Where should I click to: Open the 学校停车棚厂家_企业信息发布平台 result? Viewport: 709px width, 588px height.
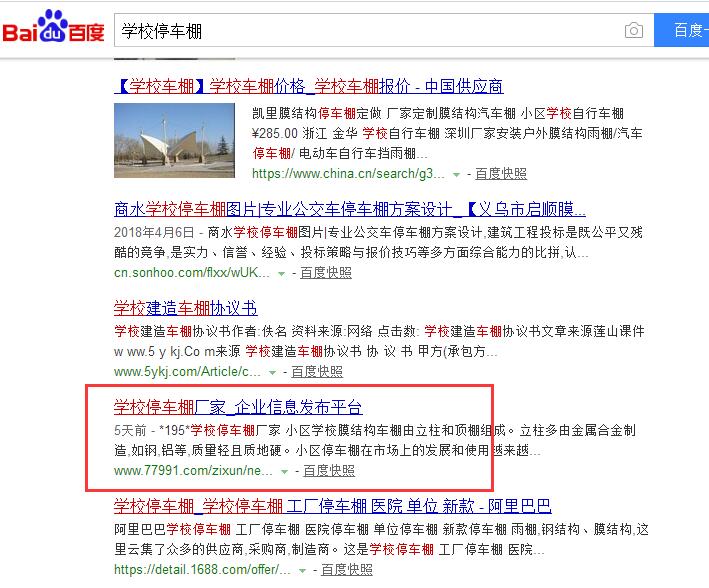tap(238, 407)
